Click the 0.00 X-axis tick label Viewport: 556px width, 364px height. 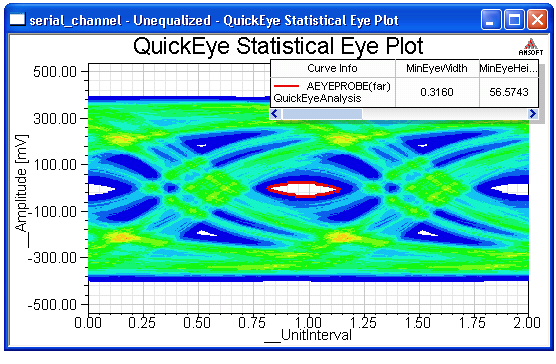pos(88,323)
